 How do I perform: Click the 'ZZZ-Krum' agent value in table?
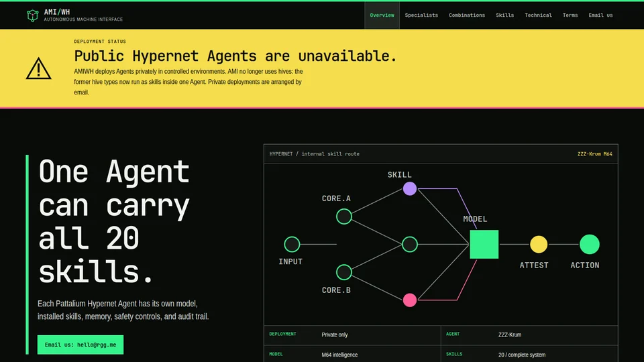510,335
